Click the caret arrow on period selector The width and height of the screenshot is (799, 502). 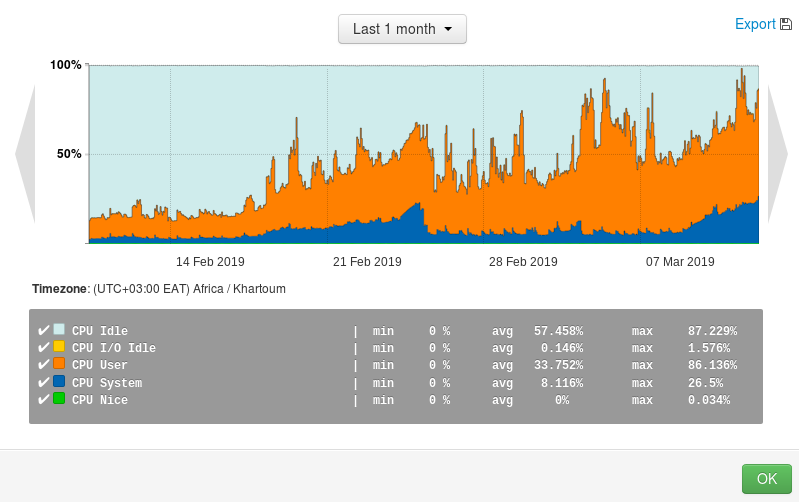coord(448,30)
